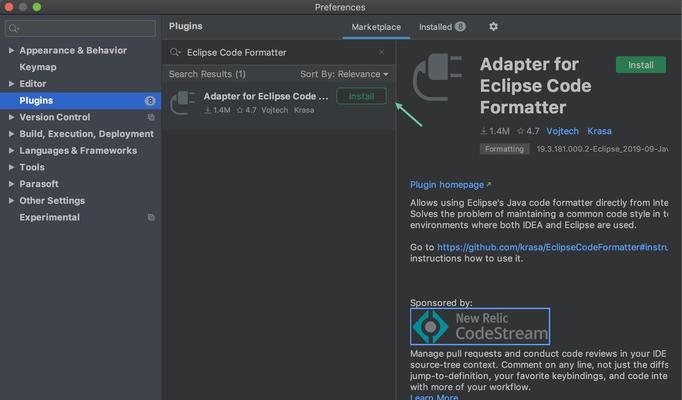682x400 pixels.
Task: Click the green macOS zoom window button
Action: tap(37, 7)
